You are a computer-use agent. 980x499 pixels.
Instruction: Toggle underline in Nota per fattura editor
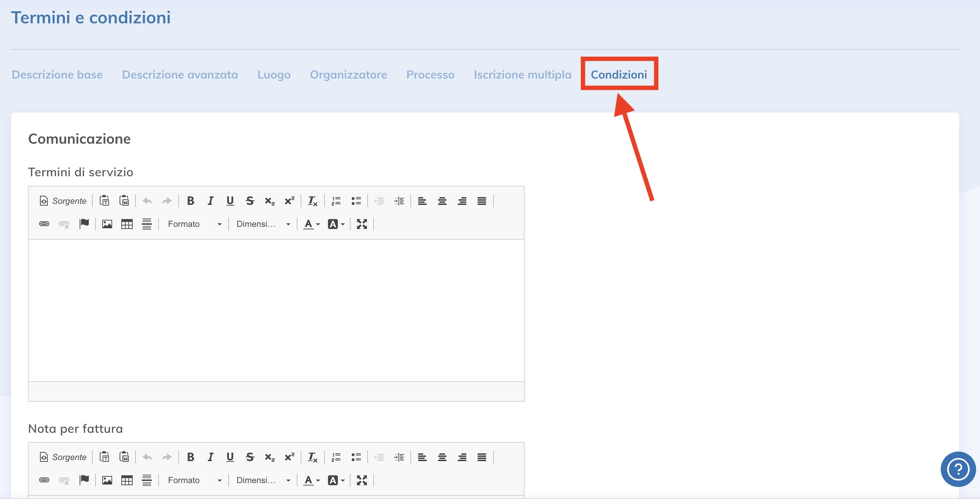[230, 457]
